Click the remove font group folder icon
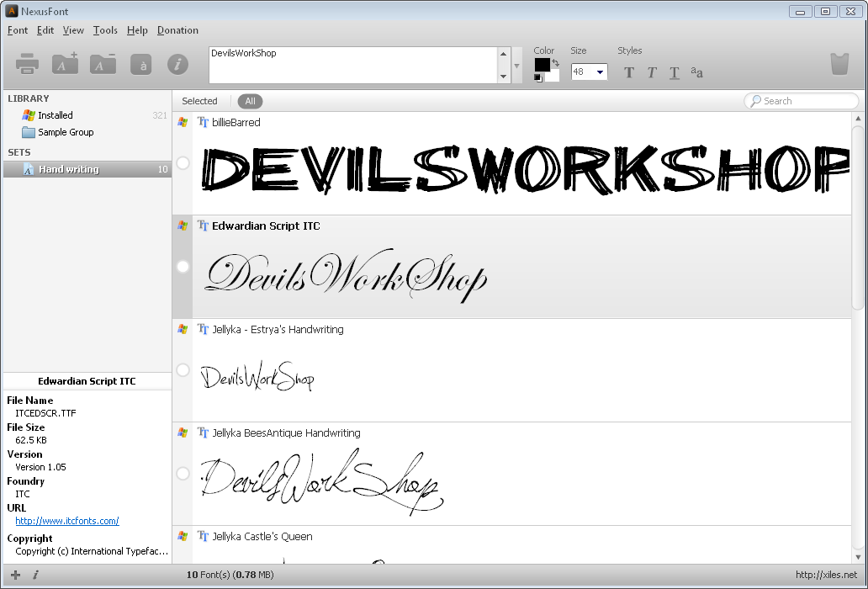868x589 pixels. click(x=103, y=63)
